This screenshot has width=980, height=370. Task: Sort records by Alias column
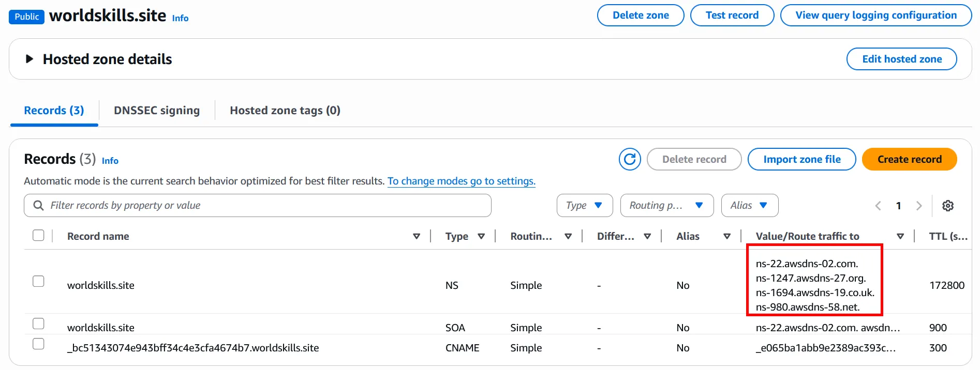727,236
